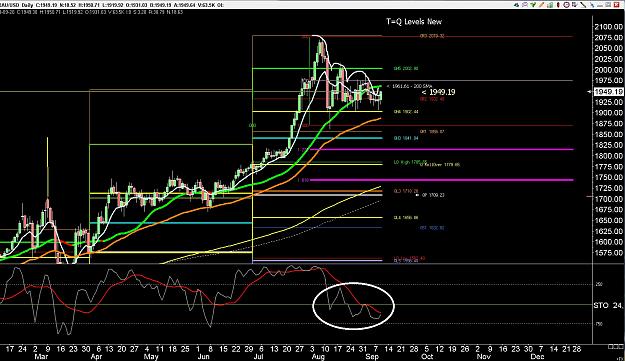Click the 1800.00 price axis label

pos(608,156)
